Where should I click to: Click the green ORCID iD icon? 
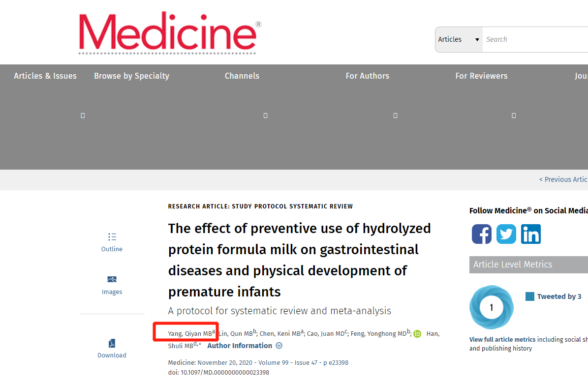pos(417,333)
